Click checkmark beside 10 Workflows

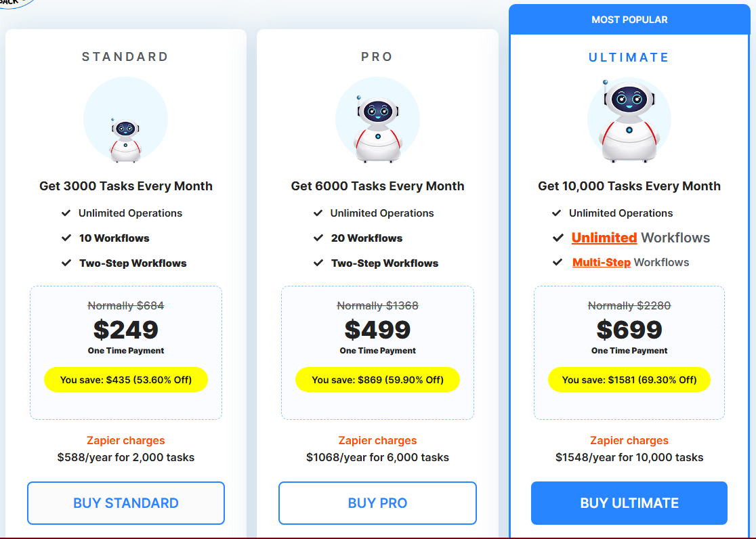pyautogui.click(x=66, y=238)
